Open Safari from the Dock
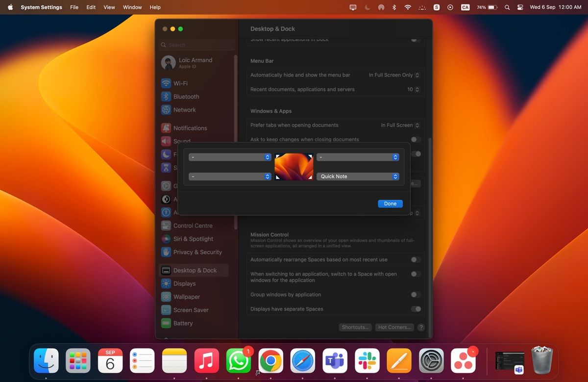This screenshot has height=382, width=588. (302, 360)
